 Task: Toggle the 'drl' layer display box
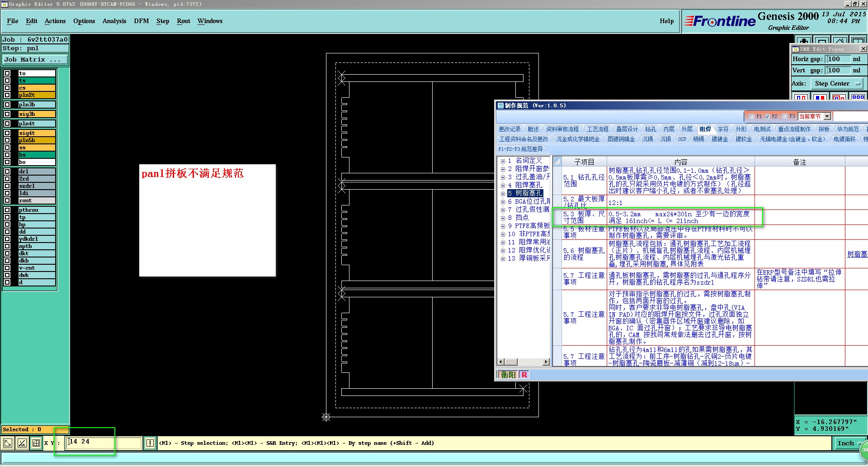pyautogui.click(x=7, y=172)
